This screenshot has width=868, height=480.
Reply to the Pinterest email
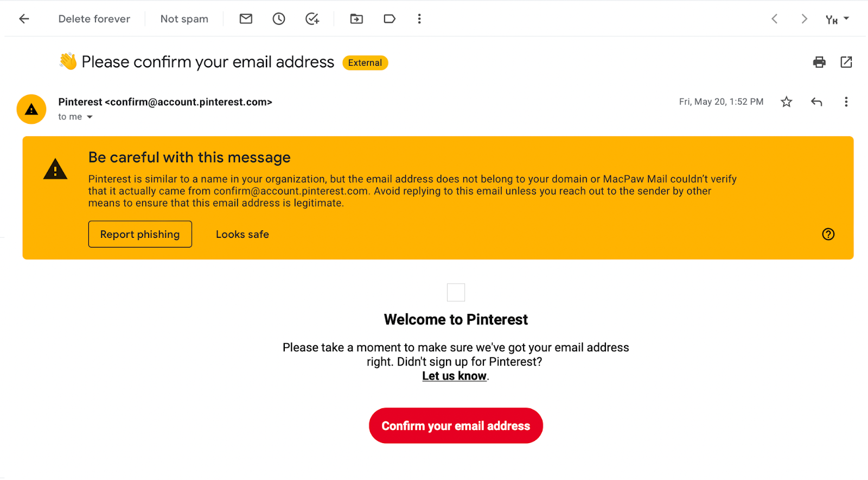click(816, 102)
